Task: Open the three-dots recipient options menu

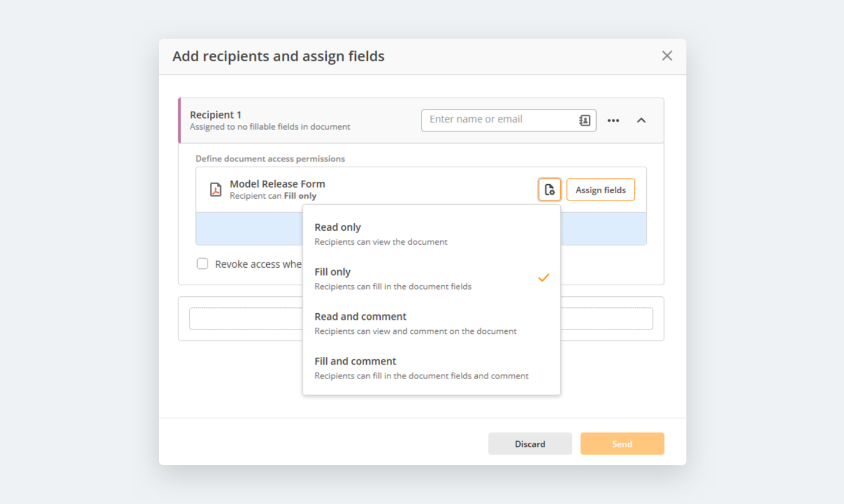Action: [x=613, y=121]
